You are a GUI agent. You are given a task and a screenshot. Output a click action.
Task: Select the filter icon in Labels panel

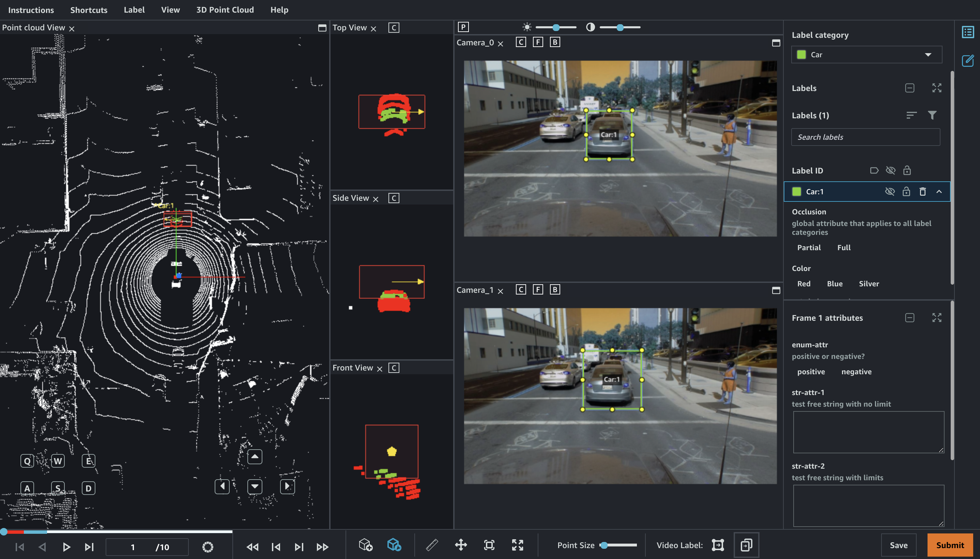(934, 115)
